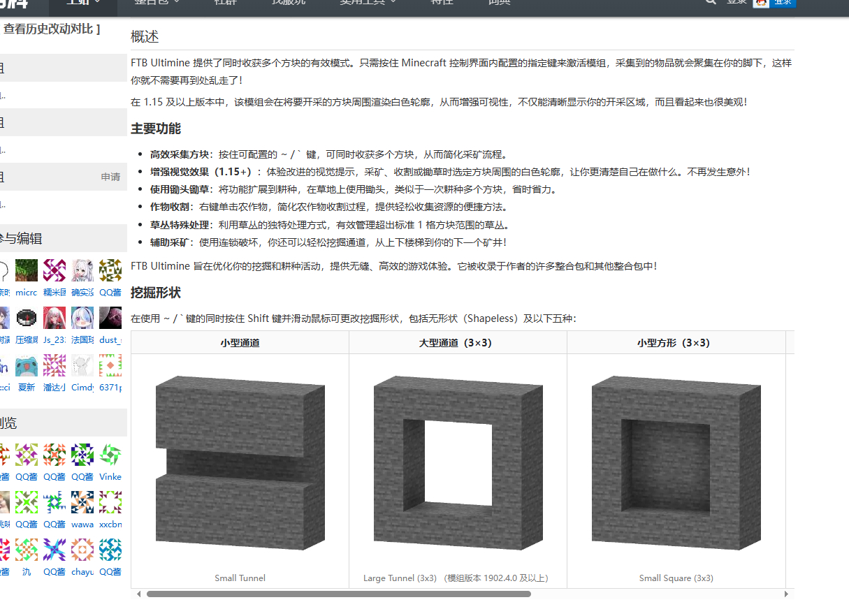This screenshot has width=849, height=616.
Task: Open the Large Tunnel (3x3) shape image
Action: 458,462
